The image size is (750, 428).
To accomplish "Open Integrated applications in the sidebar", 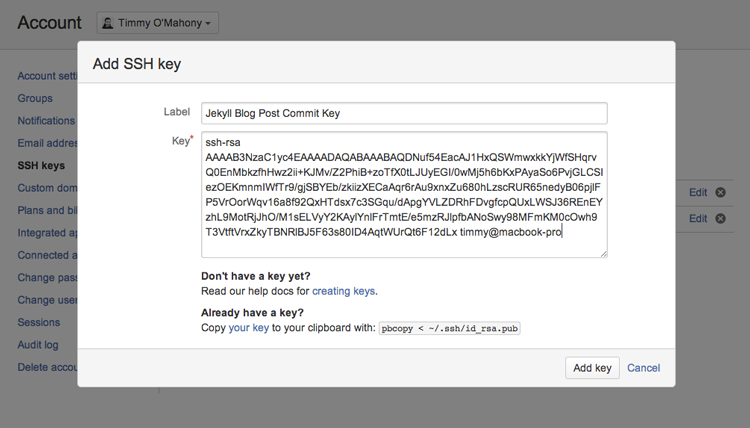I will click(47, 233).
